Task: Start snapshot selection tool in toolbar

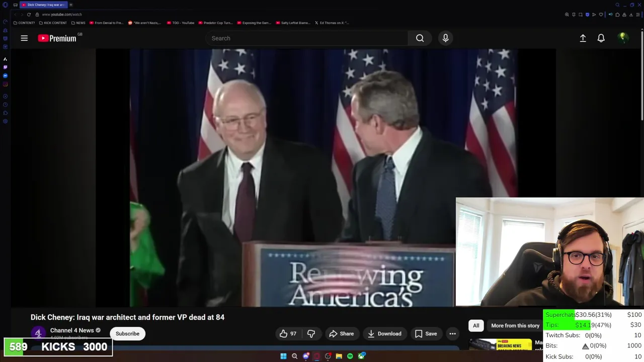Action: point(581,15)
